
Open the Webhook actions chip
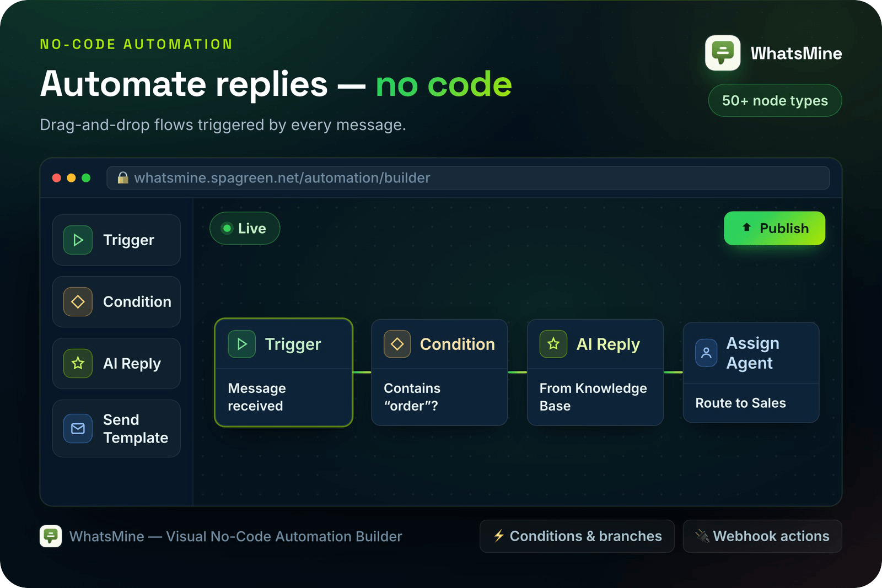762,536
